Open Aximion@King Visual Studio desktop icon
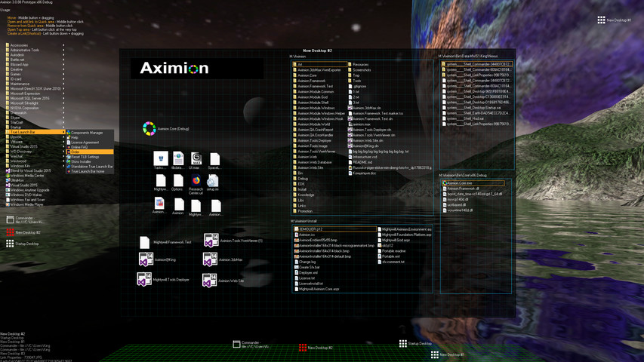The width and height of the screenshot is (644, 362). [x=144, y=259]
